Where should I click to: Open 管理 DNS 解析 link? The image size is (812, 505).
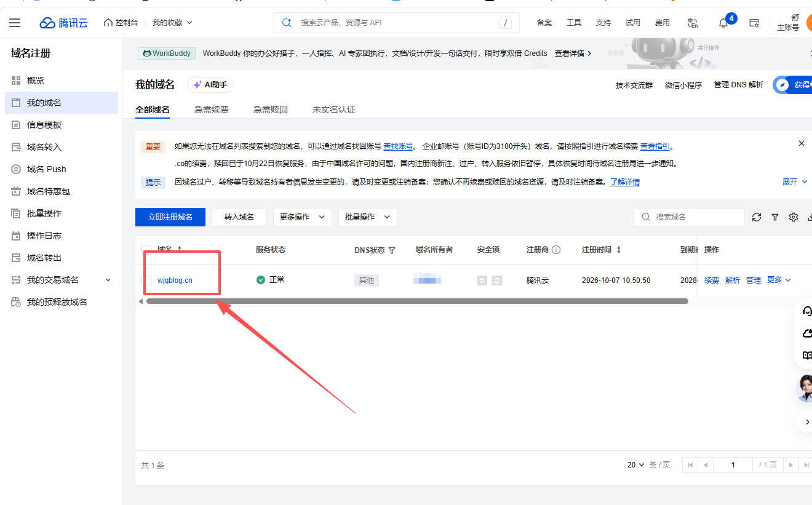tap(739, 85)
